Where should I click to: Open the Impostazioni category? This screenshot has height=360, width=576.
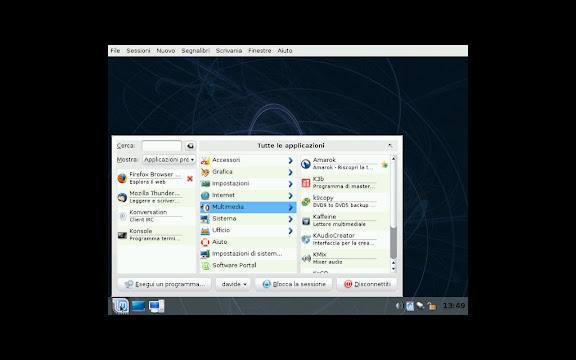pos(248,184)
